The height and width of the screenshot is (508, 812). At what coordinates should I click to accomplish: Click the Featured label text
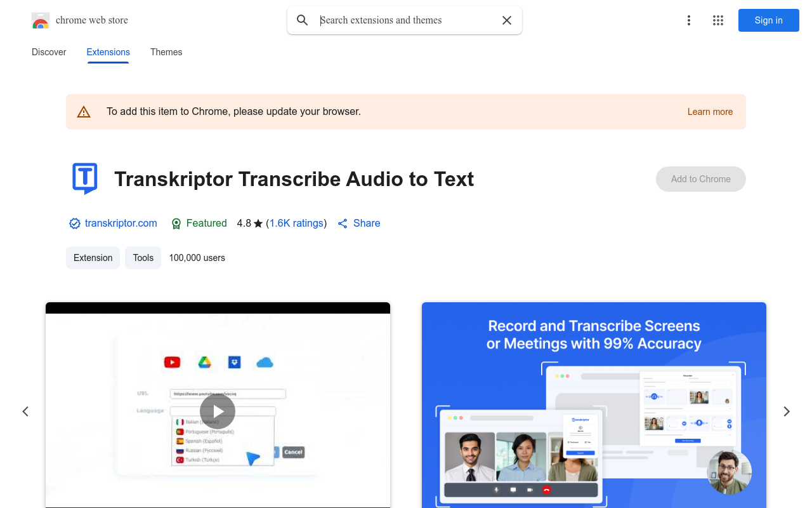[x=206, y=224]
